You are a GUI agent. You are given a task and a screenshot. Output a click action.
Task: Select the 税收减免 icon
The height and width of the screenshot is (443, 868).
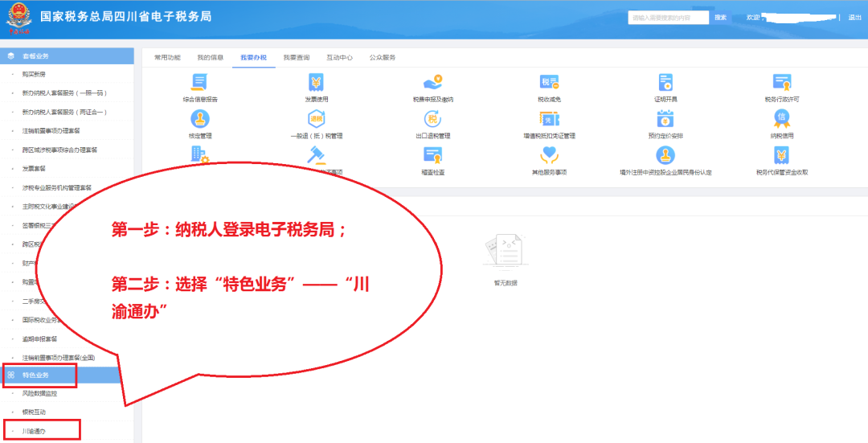click(x=550, y=83)
